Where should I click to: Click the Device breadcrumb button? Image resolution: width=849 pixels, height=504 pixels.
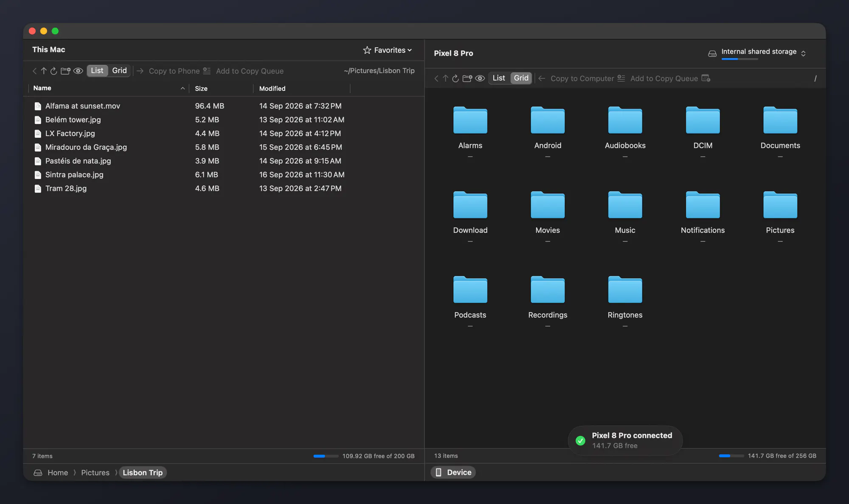click(x=453, y=472)
